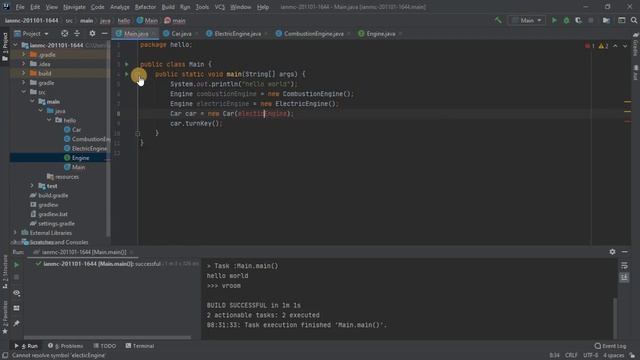Image resolution: width=640 pixels, height=360 pixels.
Task: Click the stop square in the Run panel
Action: (x=16, y=277)
